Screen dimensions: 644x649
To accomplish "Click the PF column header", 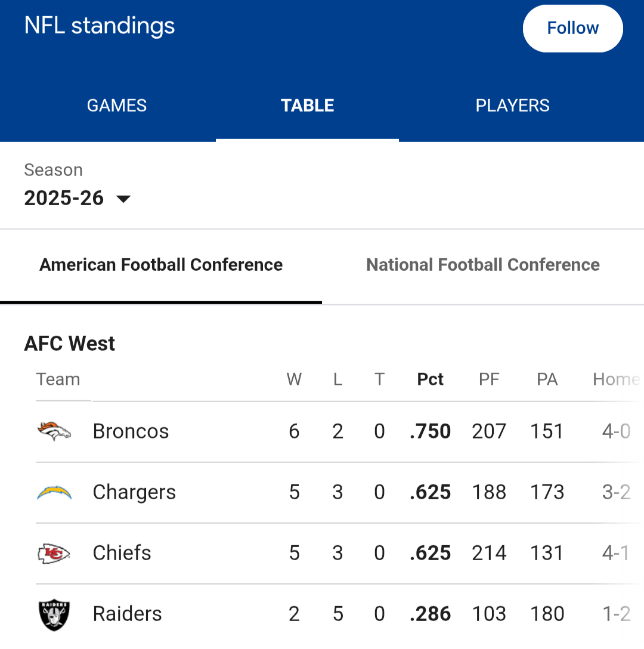I will 489,379.
